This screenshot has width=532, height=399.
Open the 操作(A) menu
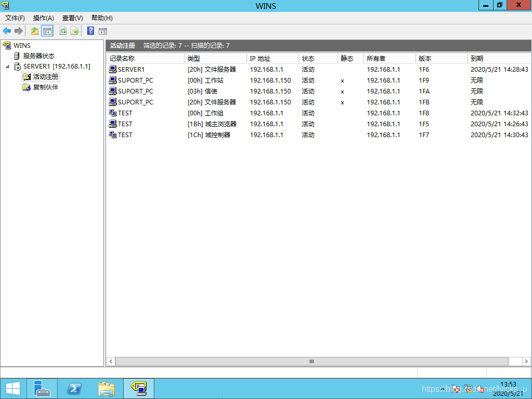click(x=44, y=18)
